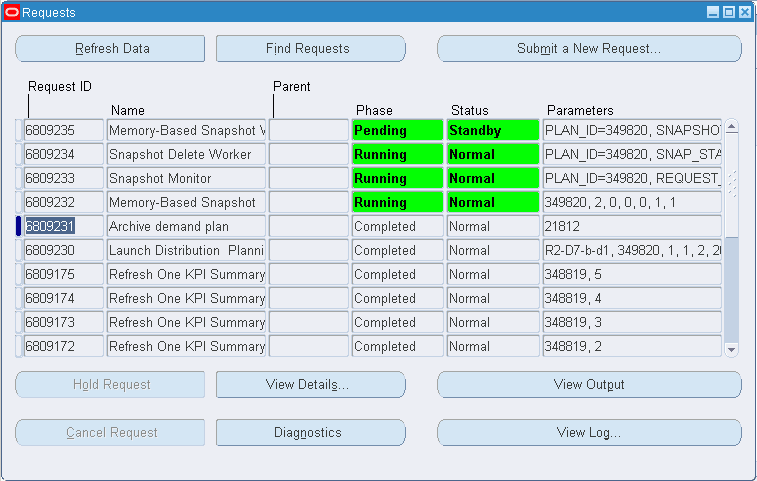
Task: Click parameters field '21812'
Action: 632,226
